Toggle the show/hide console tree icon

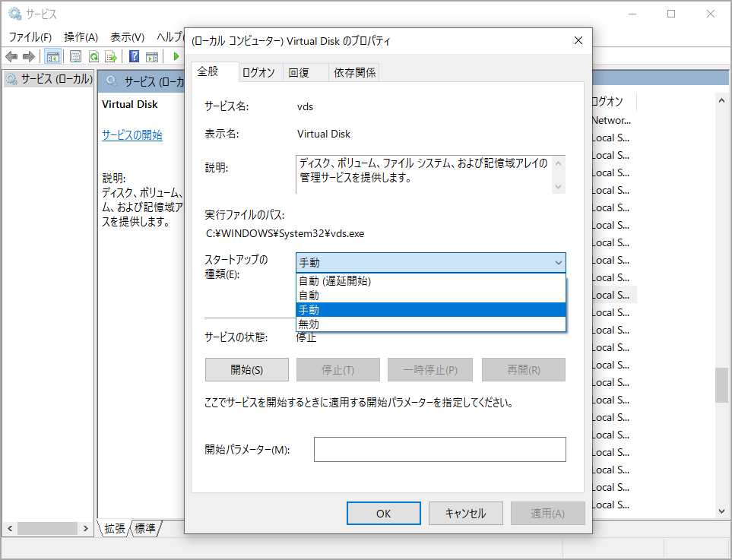52,57
